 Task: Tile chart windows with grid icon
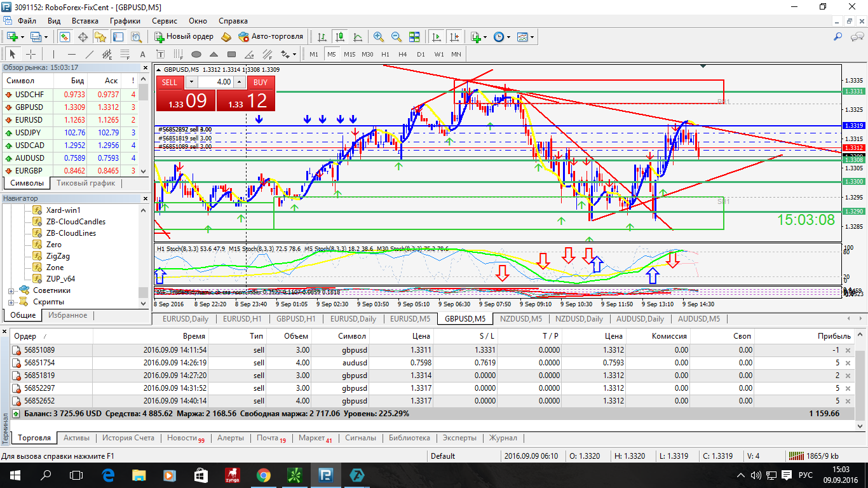pos(414,37)
